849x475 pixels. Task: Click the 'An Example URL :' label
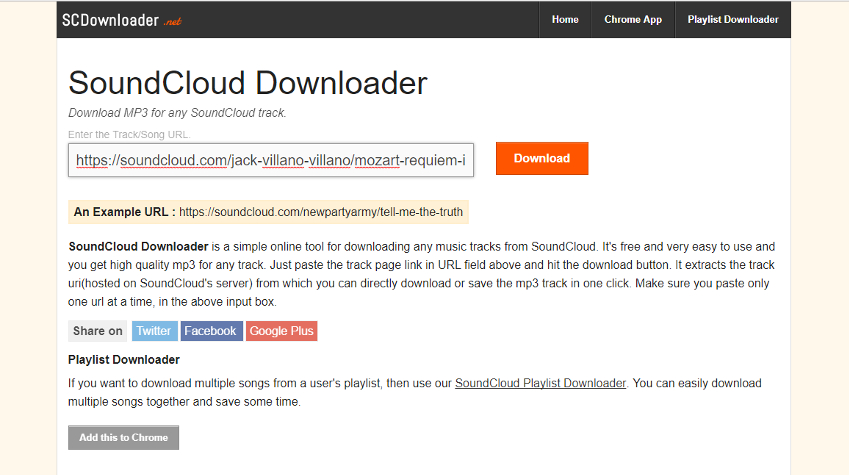(x=125, y=212)
